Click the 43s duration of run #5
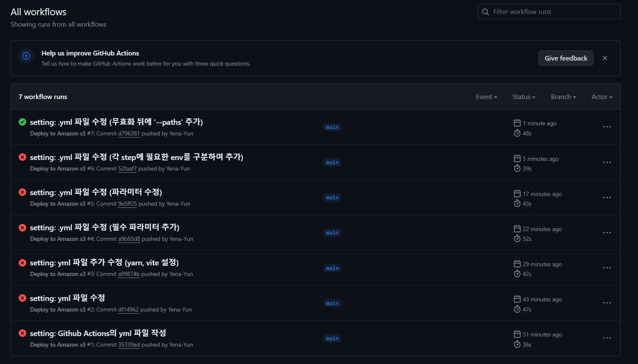 [527, 204]
